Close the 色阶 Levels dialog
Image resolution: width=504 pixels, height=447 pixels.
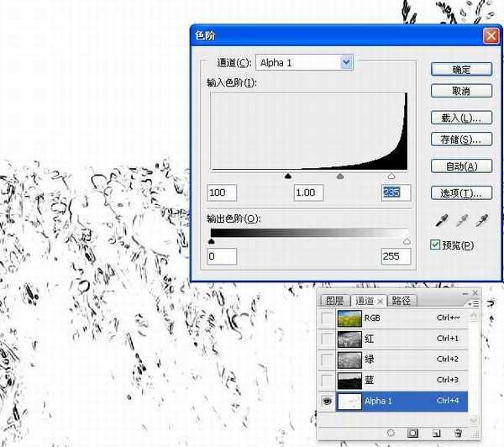click(x=491, y=35)
